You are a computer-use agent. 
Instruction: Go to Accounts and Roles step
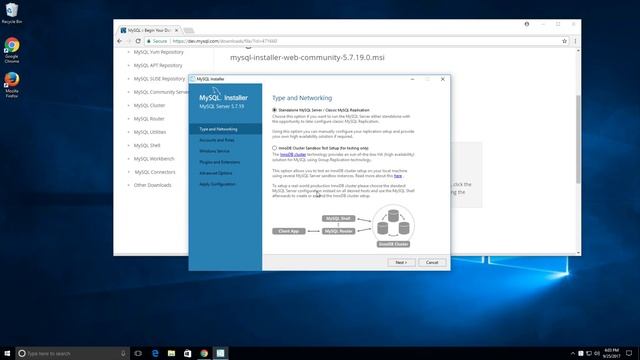click(217, 140)
